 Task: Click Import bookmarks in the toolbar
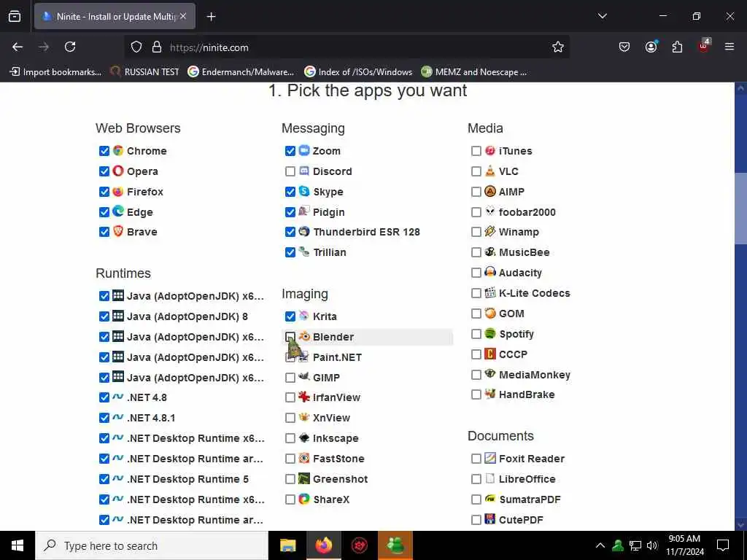[55, 72]
